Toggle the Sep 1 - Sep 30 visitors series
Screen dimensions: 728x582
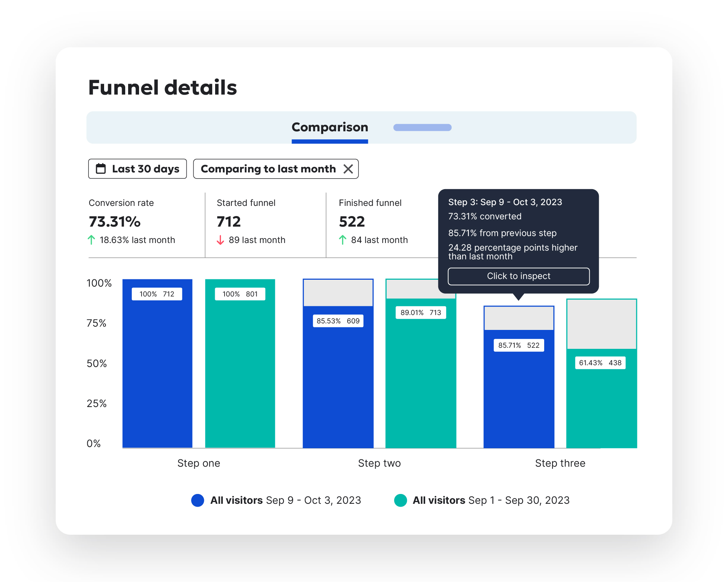(x=401, y=500)
